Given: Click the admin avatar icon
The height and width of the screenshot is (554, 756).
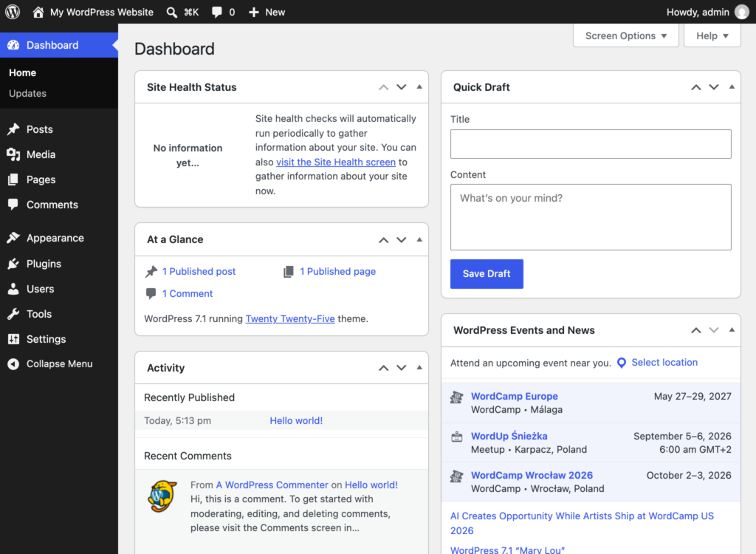Looking at the screenshot, I should click(x=741, y=12).
